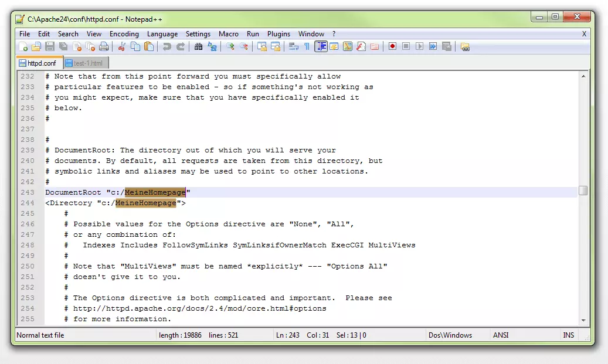This screenshot has height=364, width=608.
Task: Open the Function List panel icon
Action: pos(361,46)
